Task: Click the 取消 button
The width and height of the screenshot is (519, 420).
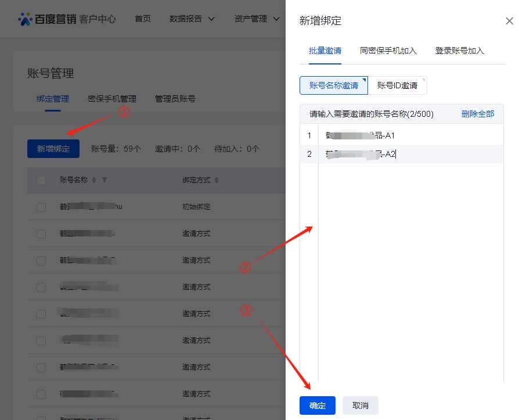Action: point(360,405)
